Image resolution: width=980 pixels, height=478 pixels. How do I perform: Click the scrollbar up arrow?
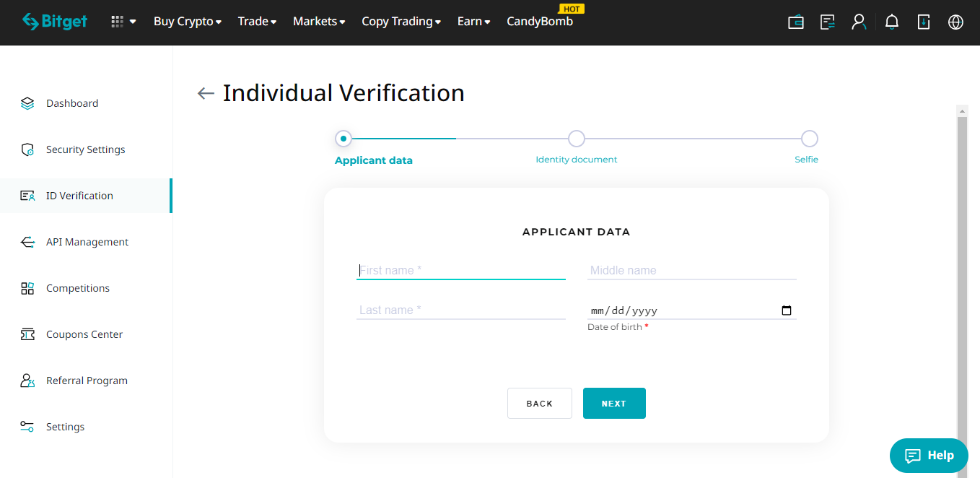[x=962, y=110]
